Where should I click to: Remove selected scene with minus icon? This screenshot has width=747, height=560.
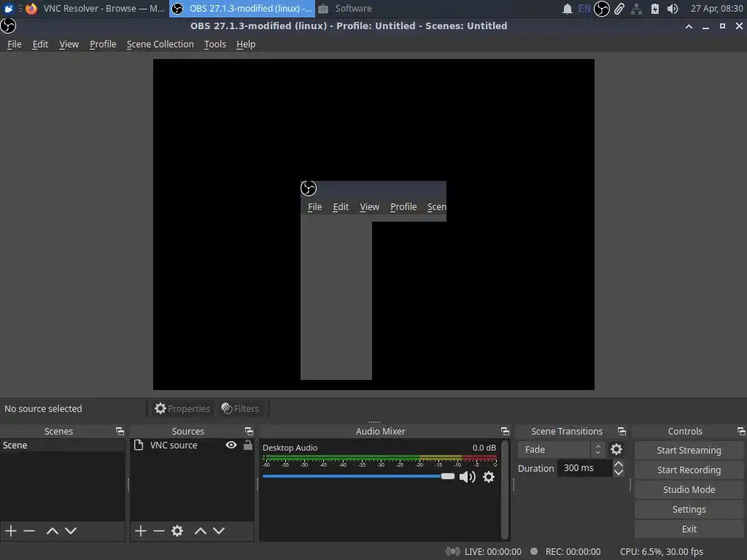[29, 531]
